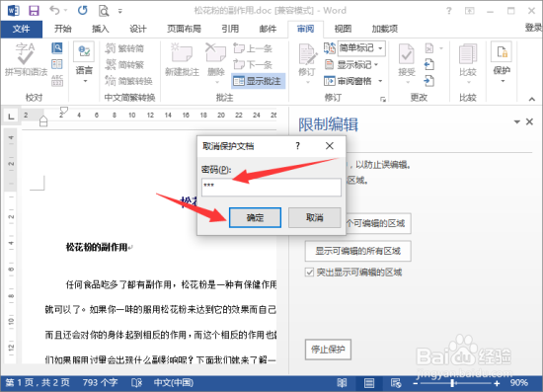Click the Undo arrow icon
The width and height of the screenshot is (543, 392).
pyautogui.click(x=55, y=10)
